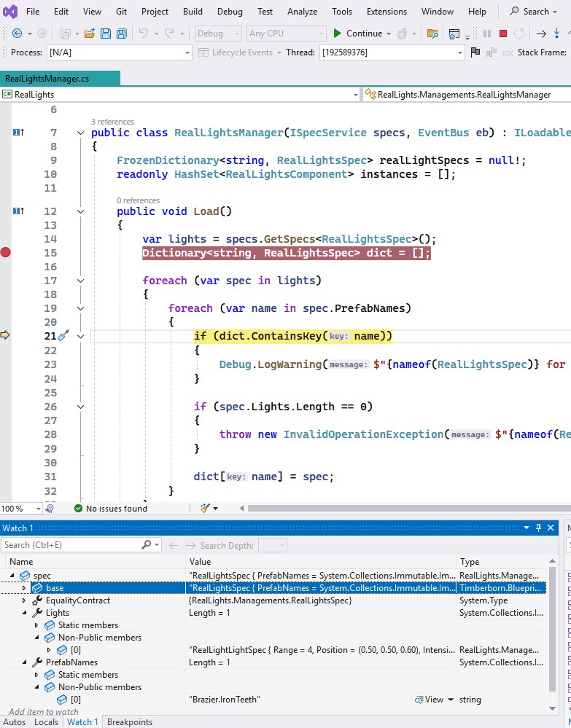Open the Watch 1 window options dropdown arrow

pos(527,528)
